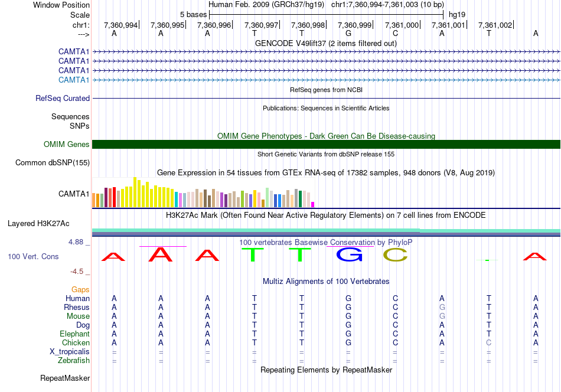Screen dimensions: 561x392
Task: Click the Layered H3K27Ac track label
Action: click(x=38, y=223)
